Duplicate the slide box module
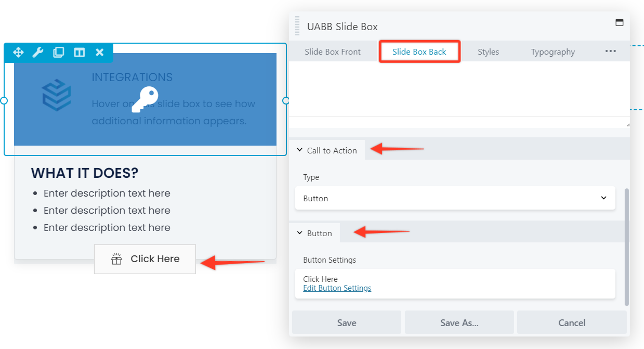Screen dimensions: 644x349 (x=58, y=53)
